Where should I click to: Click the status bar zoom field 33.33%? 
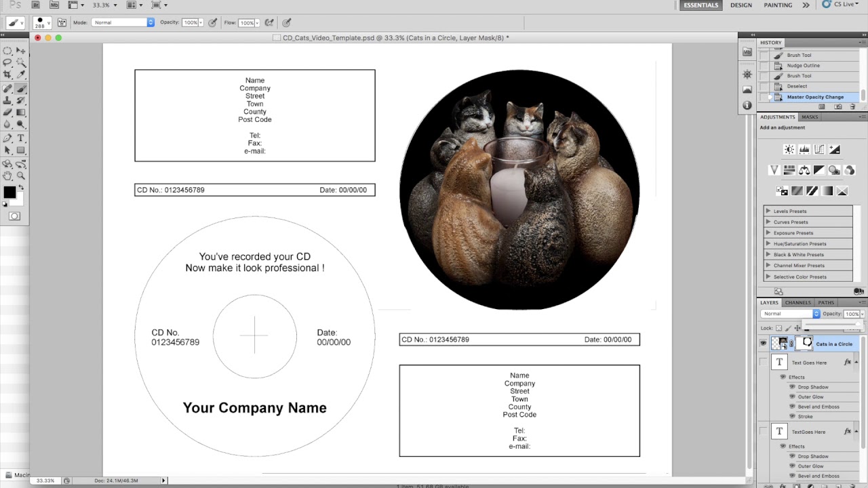(x=45, y=481)
